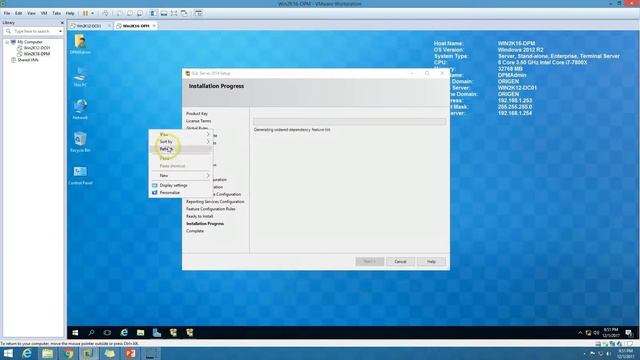The image size is (640, 360).
Task: Click the installation progress bar
Action: pyautogui.click(x=349, y=122)
